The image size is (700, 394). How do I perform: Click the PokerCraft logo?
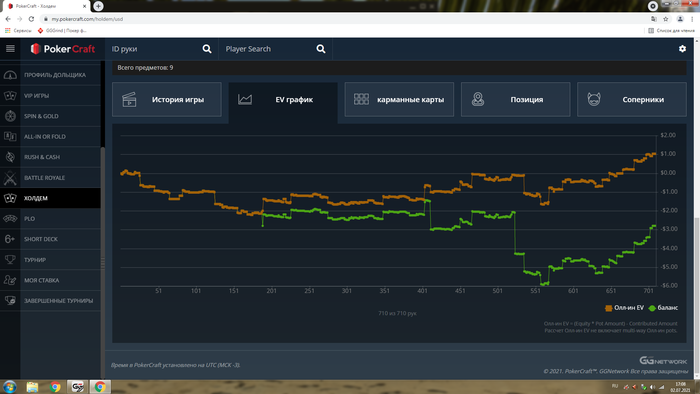[x=62, y=49]
